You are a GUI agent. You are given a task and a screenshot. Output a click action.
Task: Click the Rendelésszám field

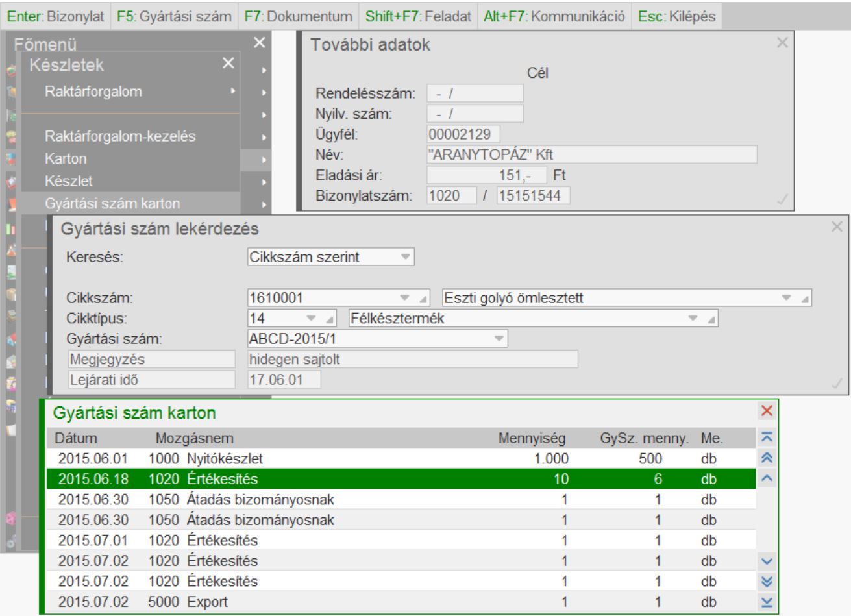coord(475,93)
